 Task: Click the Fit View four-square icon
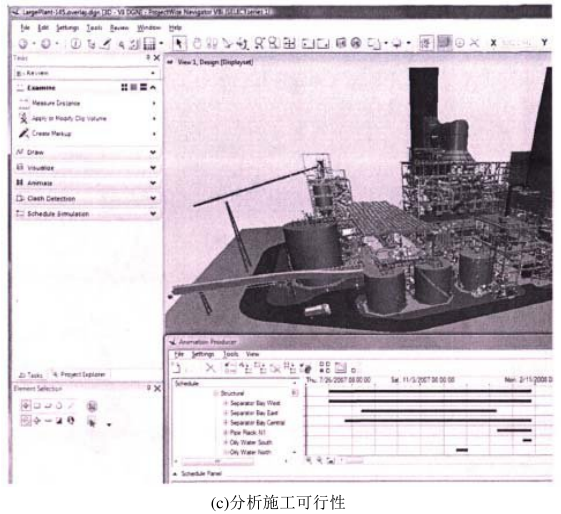[289, 43]
